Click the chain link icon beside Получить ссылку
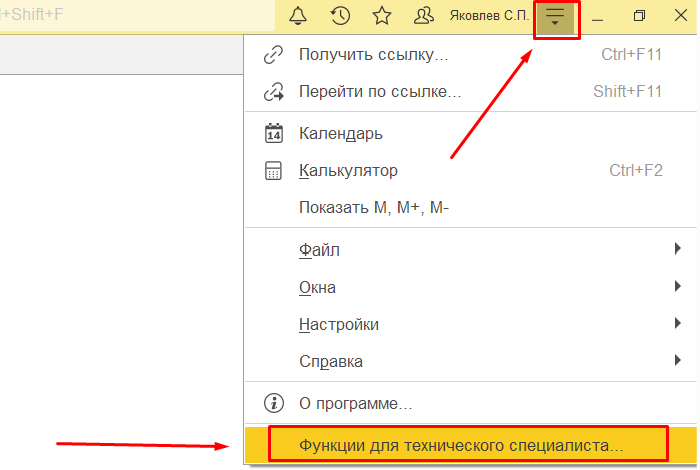The width and height of the screenshot is (700, 470). pyautogui.click(x=273, y=55)
